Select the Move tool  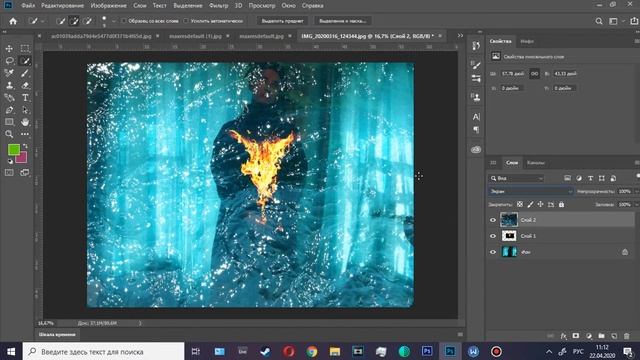[x=9, y=48]
